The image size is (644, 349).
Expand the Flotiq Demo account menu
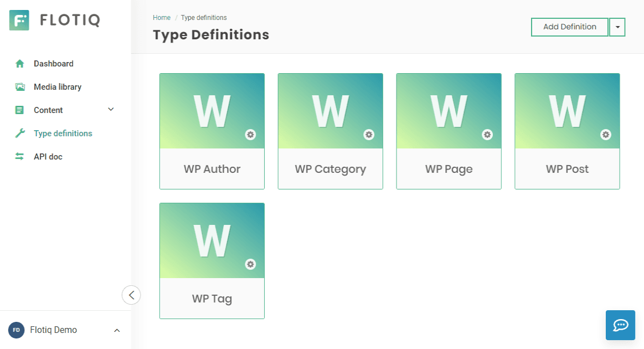(x=117, y=331)
